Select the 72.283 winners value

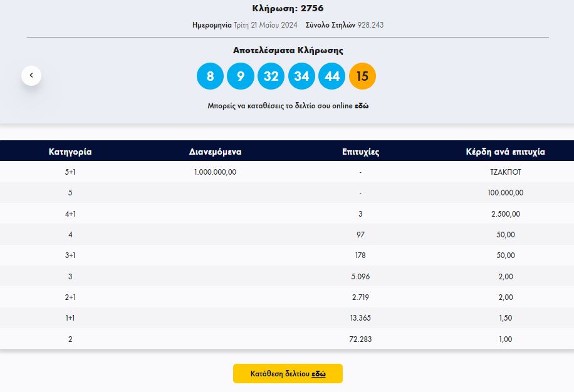360,339
